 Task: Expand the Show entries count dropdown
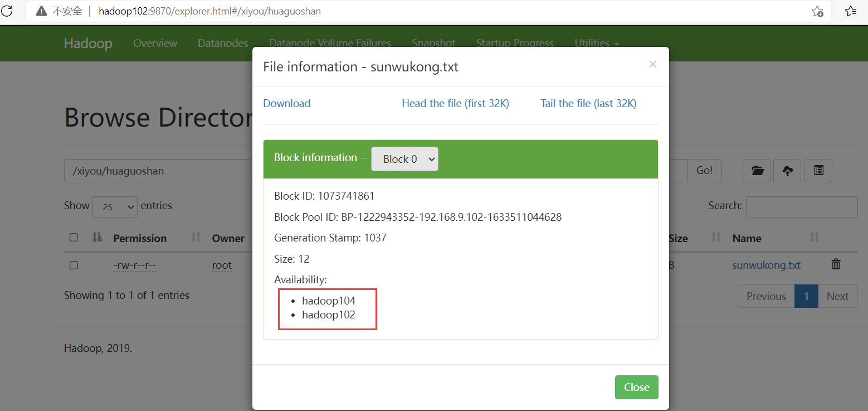point(115,206)
